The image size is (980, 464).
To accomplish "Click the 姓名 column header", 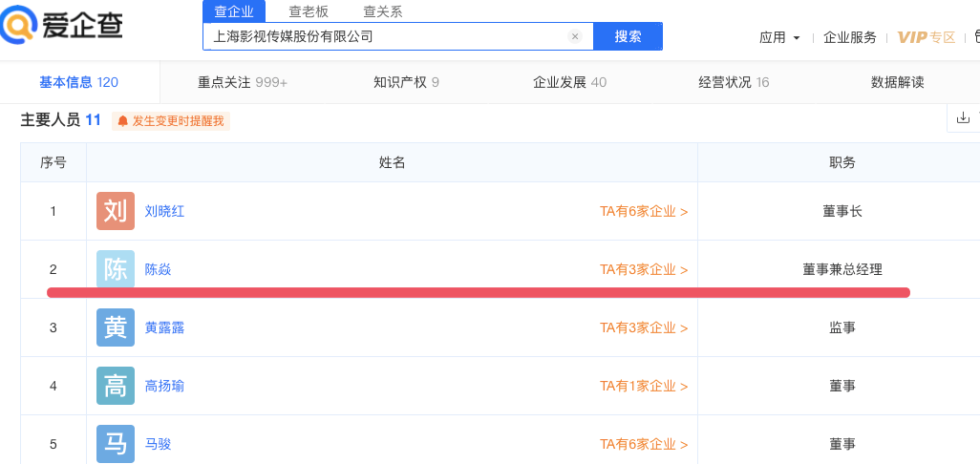I will point(392,162).
